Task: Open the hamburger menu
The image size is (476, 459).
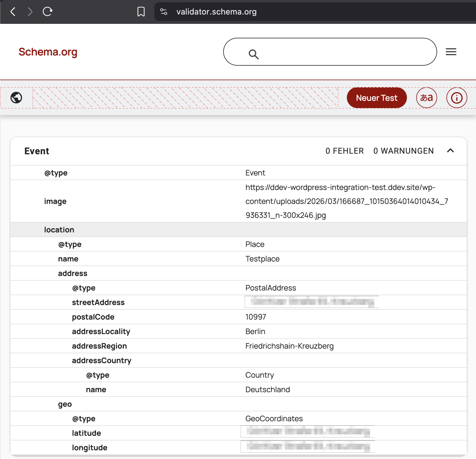Action: point(451,52)
